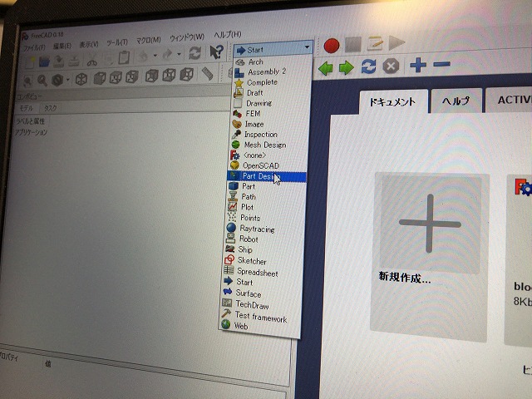Select Sketcher in the workbench list
This screenshot has width=532, height=399.
pos(253,261)
